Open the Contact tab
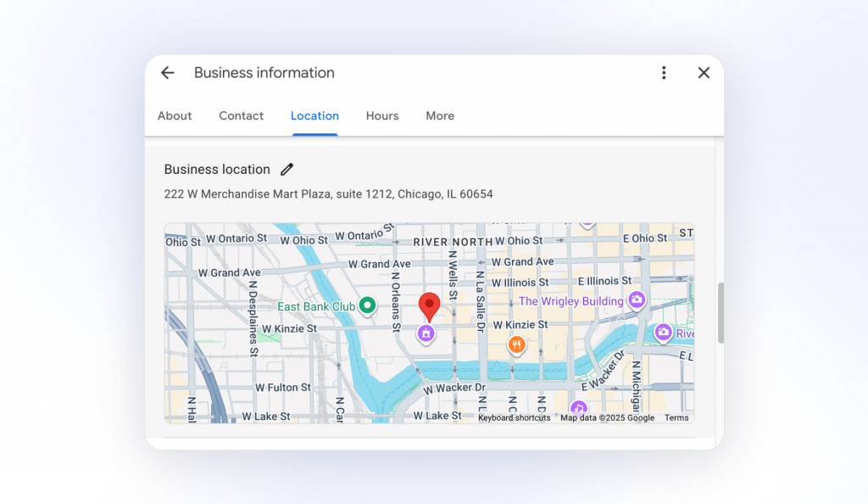Viewport: 868px width, 504px height. (241, 116)
